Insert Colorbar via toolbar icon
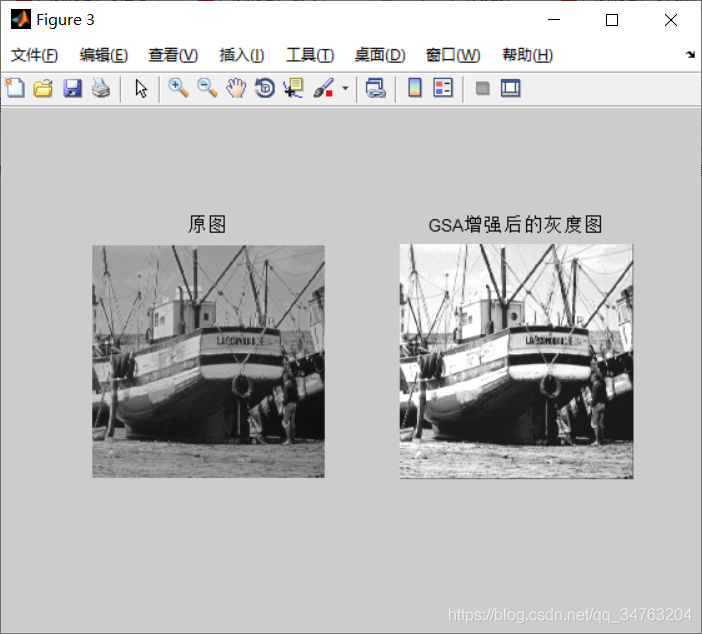Viewport: 702px width, 634px height. (415, 88)
